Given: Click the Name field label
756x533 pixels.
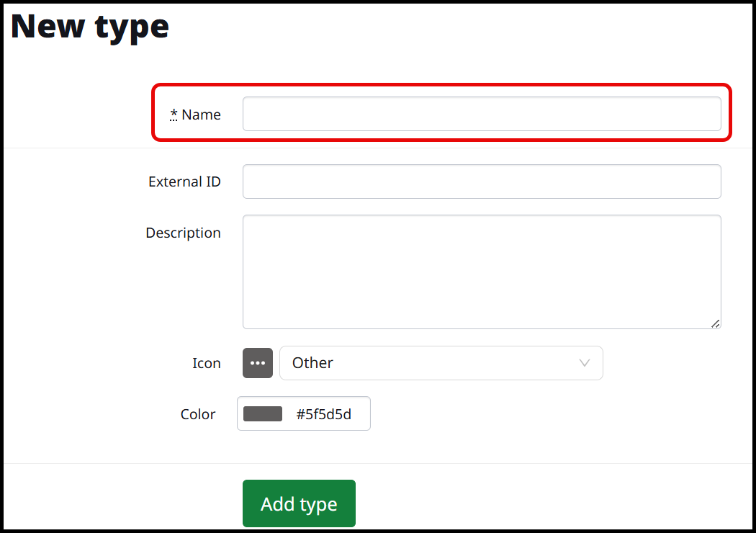Looking at the screenshot, I should tap(201, 115).
